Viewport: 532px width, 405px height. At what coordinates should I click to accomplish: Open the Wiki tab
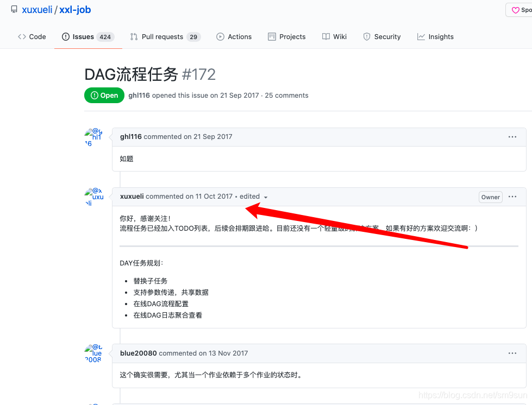coord(334,36)
